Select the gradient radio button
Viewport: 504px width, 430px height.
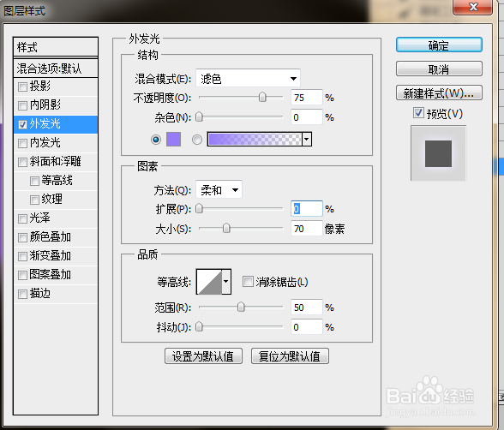click(x=197, y=140)
